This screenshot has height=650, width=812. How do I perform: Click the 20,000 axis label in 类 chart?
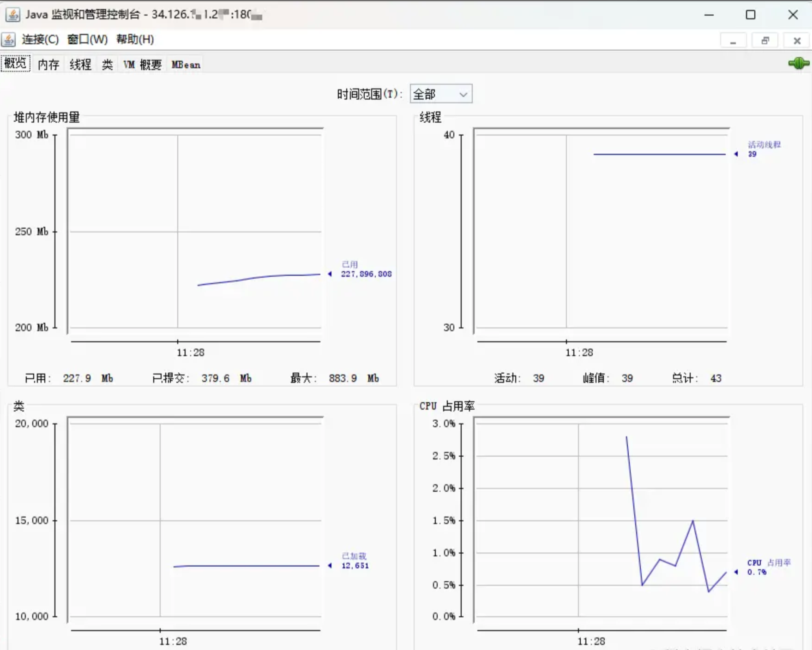31,423
